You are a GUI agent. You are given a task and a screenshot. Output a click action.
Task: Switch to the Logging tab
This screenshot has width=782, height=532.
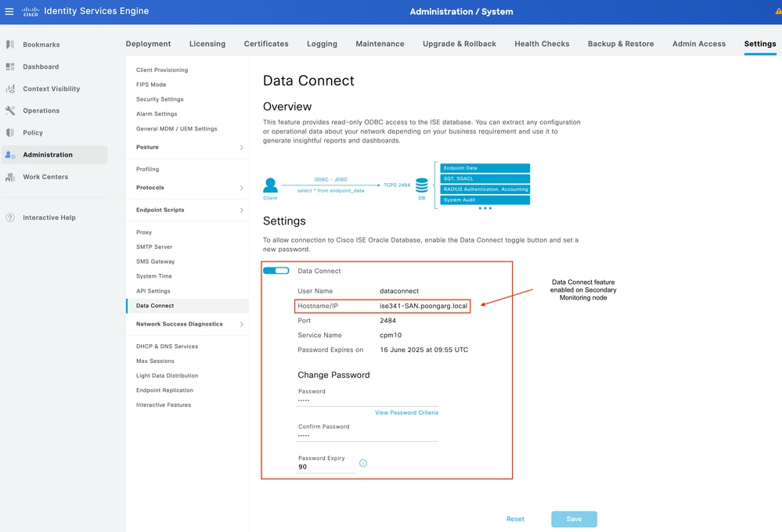[x=322, y=44]
